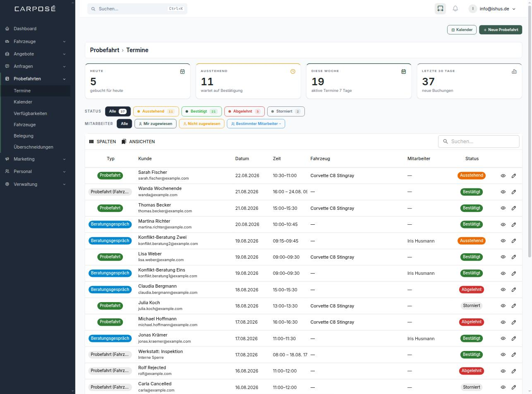Screen dimensions: 532x394
Task: Click the Neue Probefahrt button
Action: [x=501, y=30]
